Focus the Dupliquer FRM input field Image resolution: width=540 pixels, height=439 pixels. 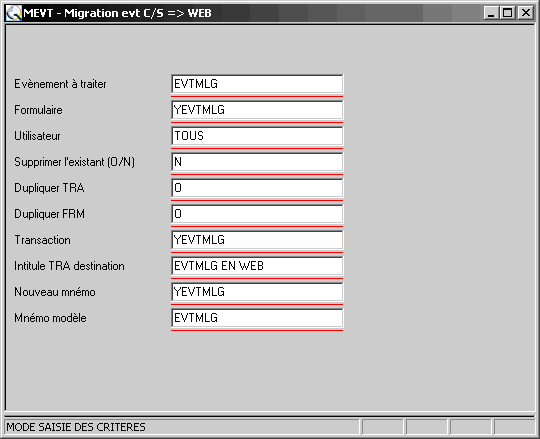[x=257, y=214]
